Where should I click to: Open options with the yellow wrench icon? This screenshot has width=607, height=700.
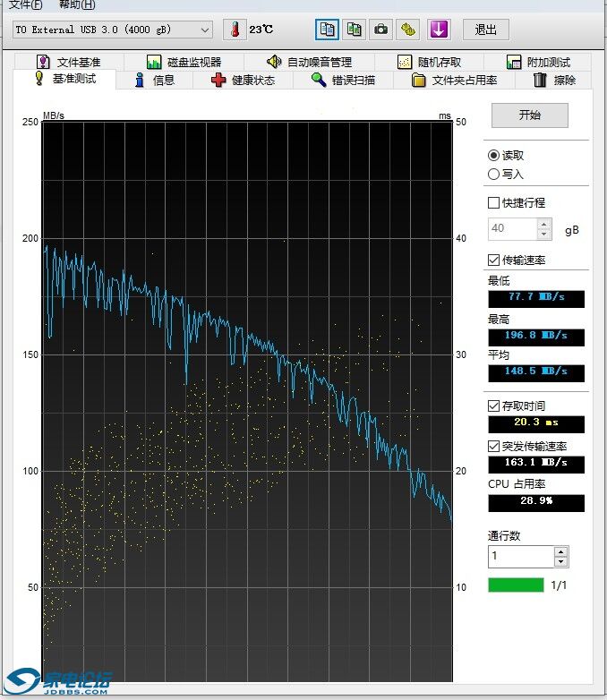407,30
